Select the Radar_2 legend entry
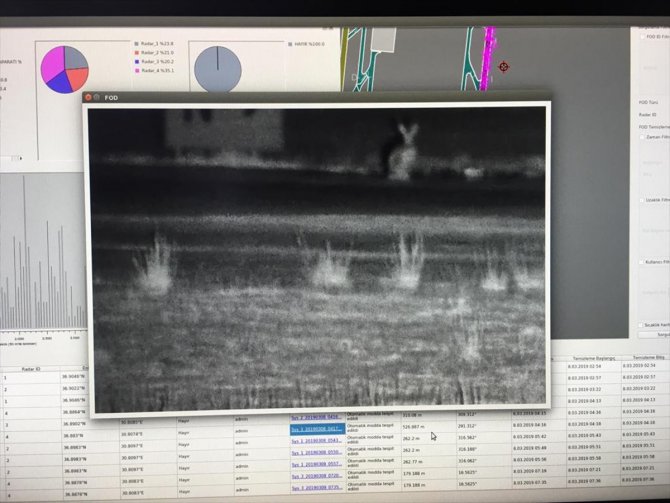The width and height of the screenshot is (670, 503). pos(155,53)
